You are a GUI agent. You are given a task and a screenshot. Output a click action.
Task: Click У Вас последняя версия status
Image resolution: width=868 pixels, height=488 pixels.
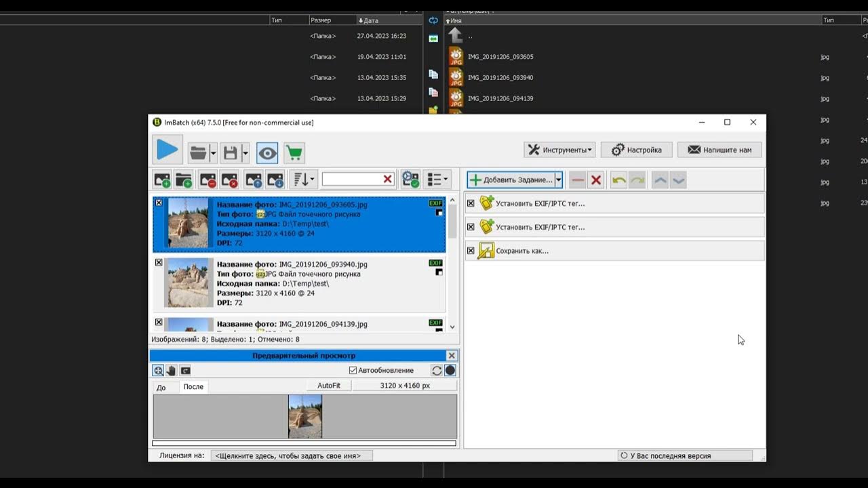click(x=685, y=456)
